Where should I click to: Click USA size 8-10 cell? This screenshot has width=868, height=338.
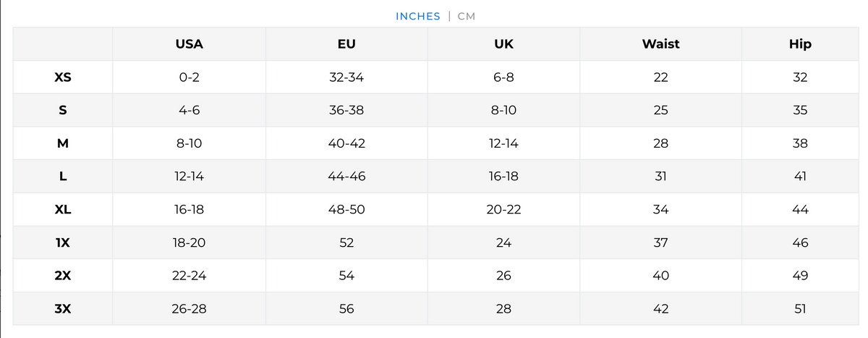(189, 143)
